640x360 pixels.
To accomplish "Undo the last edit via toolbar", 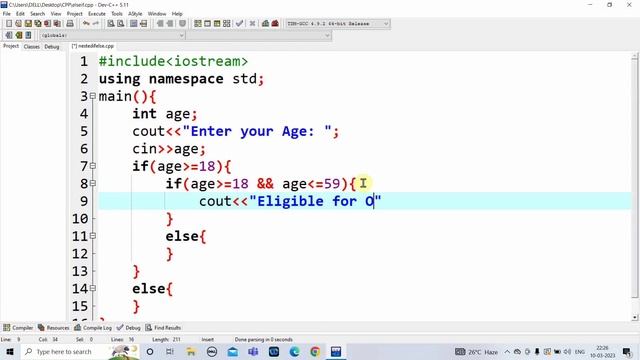I will [86, 24].
